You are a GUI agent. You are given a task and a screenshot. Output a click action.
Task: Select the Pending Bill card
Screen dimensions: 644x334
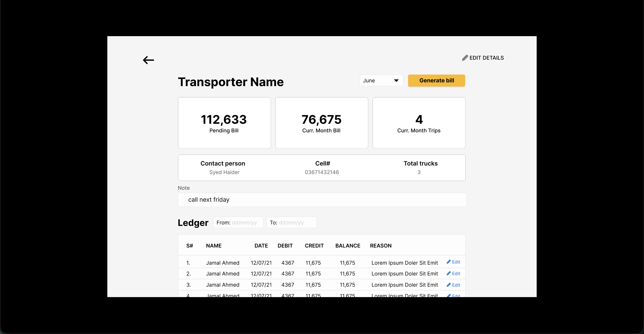(x=224, y=123)
